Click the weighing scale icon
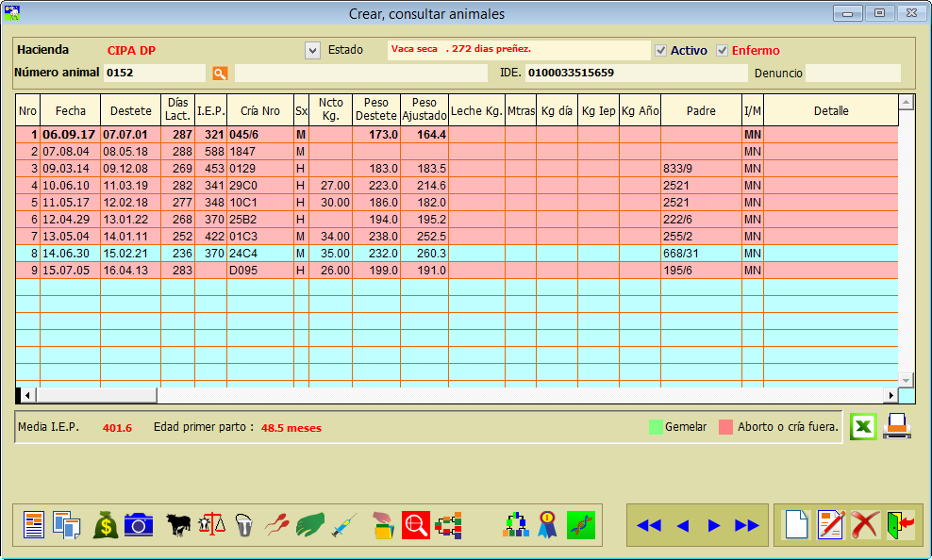The height and width of the screenshot is (560, 932). click(212, 524)
